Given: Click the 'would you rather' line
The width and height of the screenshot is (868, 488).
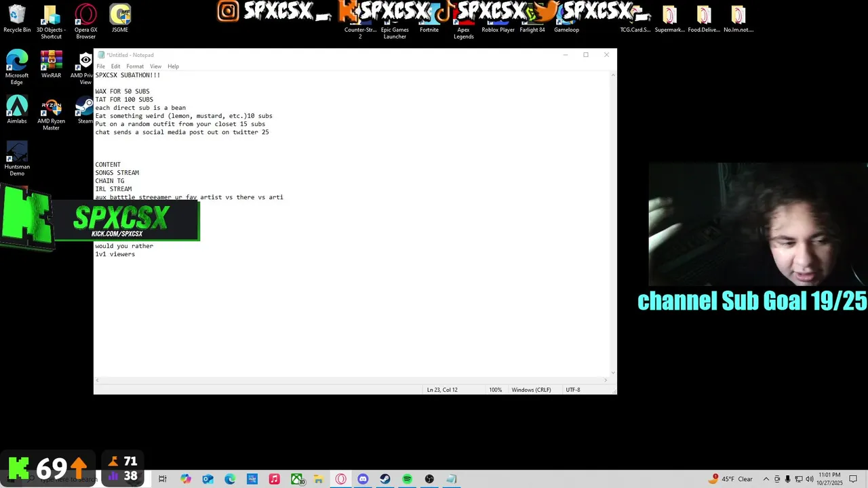Looking at the screenshot, I should [x=124, y=246].
